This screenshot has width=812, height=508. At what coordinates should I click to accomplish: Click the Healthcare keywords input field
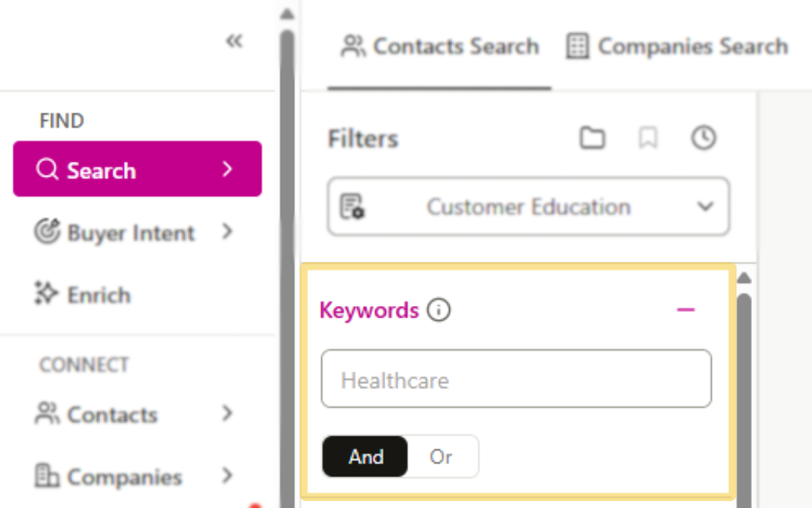tap(515, 378)
